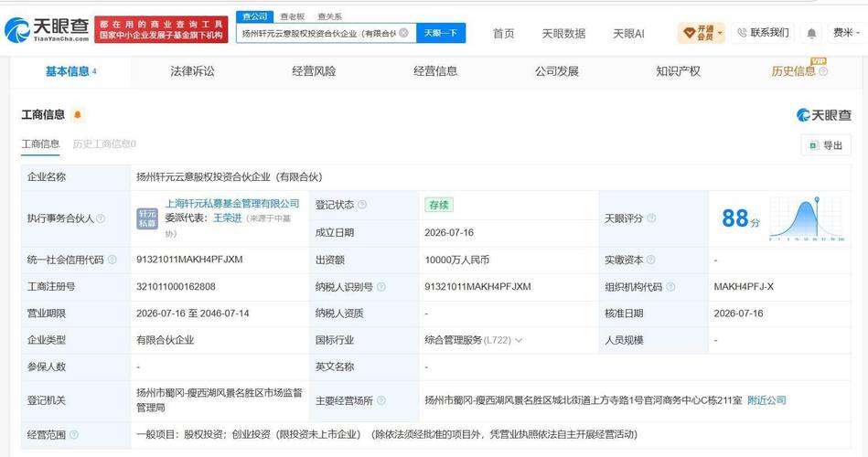Viewport: 868px width, 457px height.
Task: Open the 开通会员 dropdown arrow
Action: click(x=720, y=33)
